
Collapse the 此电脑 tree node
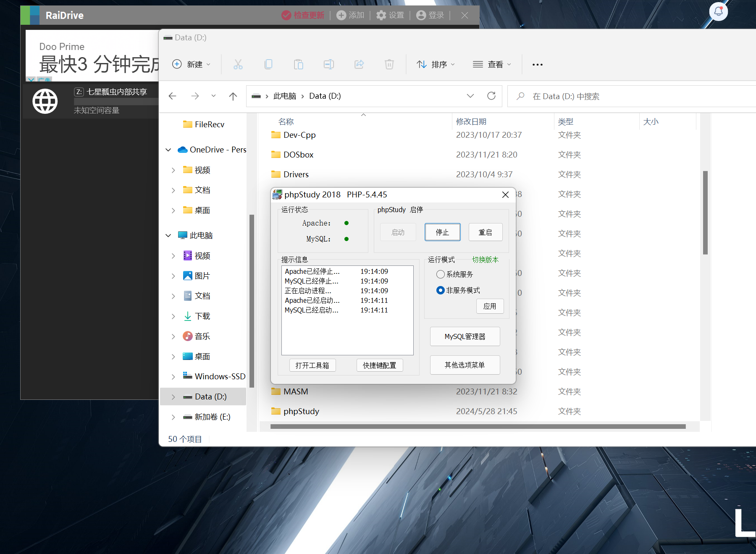tap(168, 235)
